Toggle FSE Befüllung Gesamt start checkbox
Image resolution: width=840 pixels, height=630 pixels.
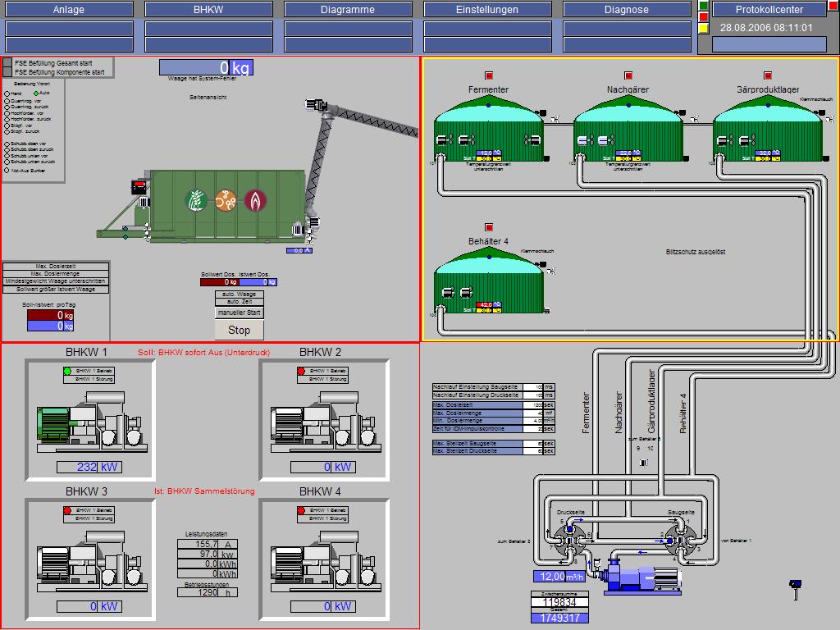[7, 62]
